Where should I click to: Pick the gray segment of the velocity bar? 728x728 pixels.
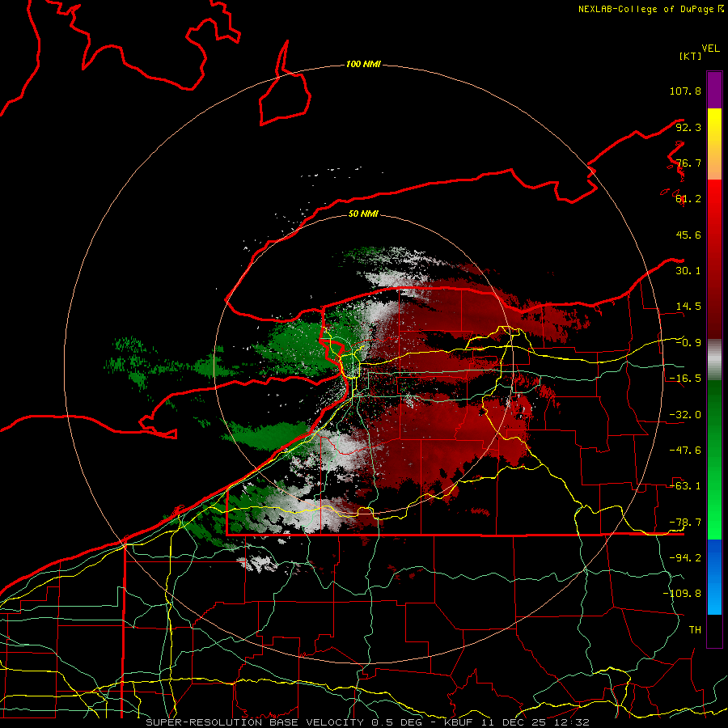714,360
